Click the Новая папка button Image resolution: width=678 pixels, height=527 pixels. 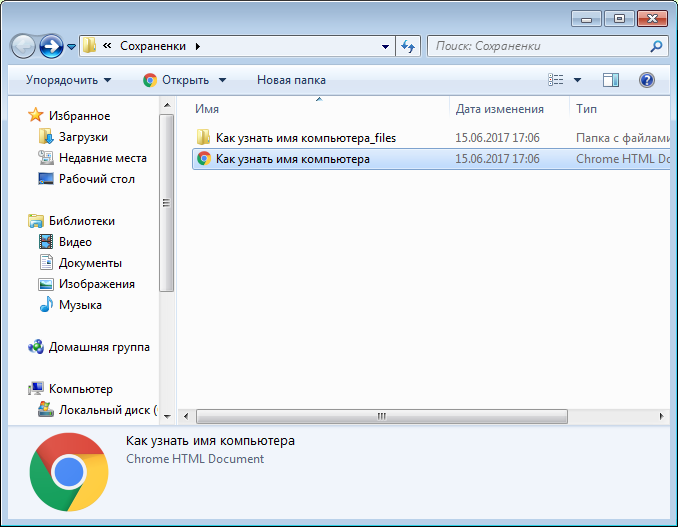coord(291,80)
